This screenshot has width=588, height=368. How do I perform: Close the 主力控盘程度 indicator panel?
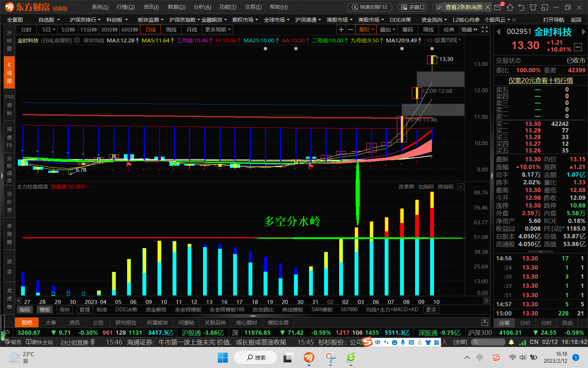461,187
